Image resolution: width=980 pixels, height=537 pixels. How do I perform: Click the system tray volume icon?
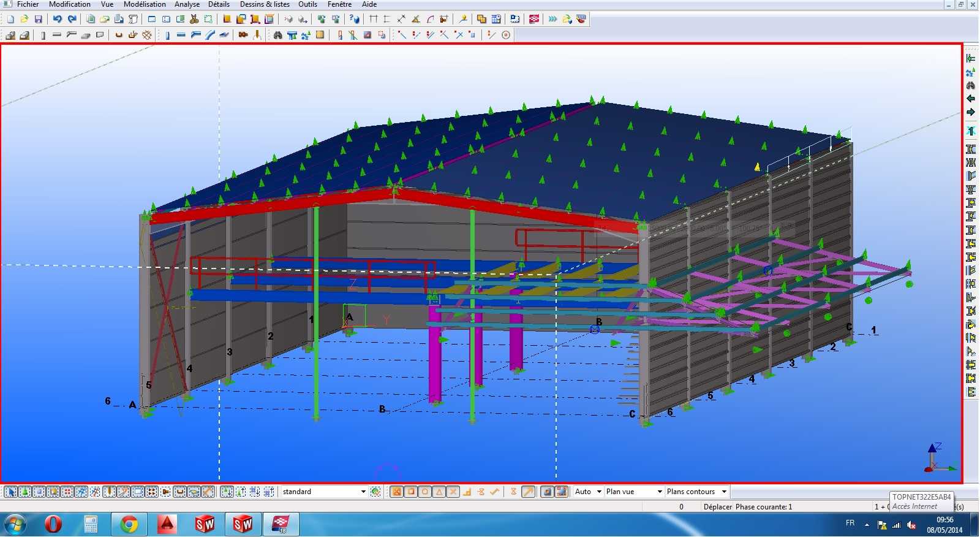(911, 525)
